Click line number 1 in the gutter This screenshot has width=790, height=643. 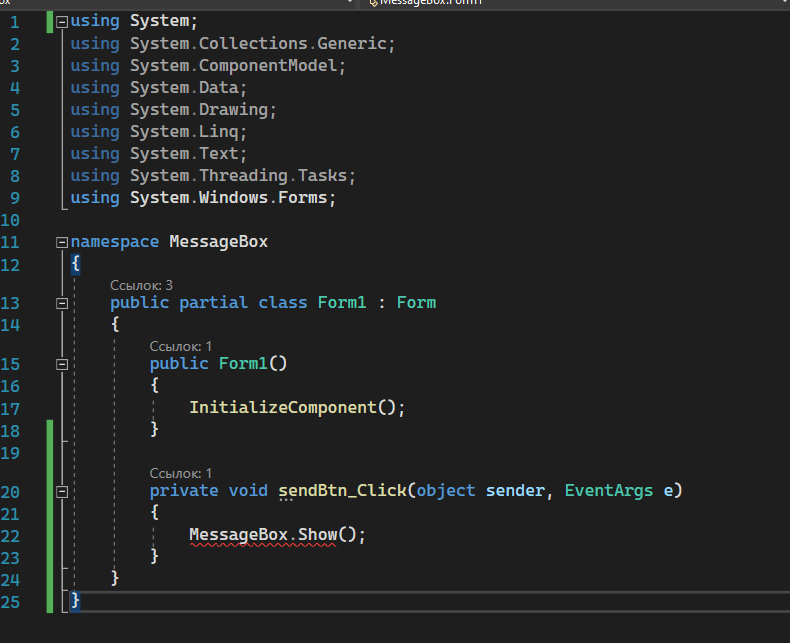pos(15,21)
